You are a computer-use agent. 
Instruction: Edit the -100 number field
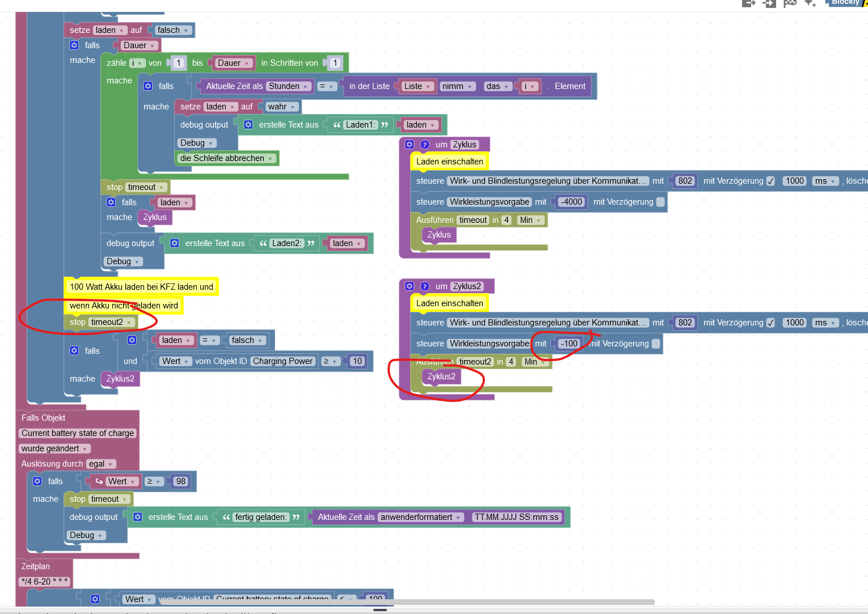569,344
